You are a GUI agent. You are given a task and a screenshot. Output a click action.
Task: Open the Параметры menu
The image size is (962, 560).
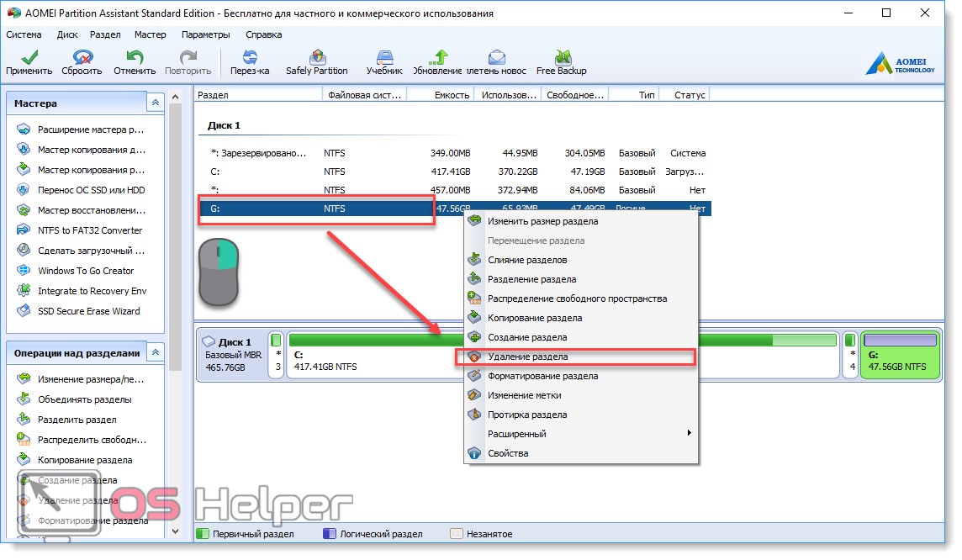pyautogui.click(x=205, y=34)
